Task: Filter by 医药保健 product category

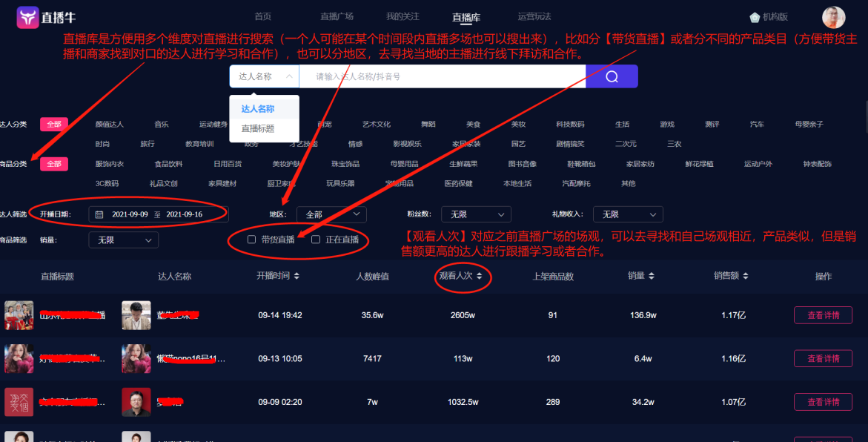Action: pos(458,183)
